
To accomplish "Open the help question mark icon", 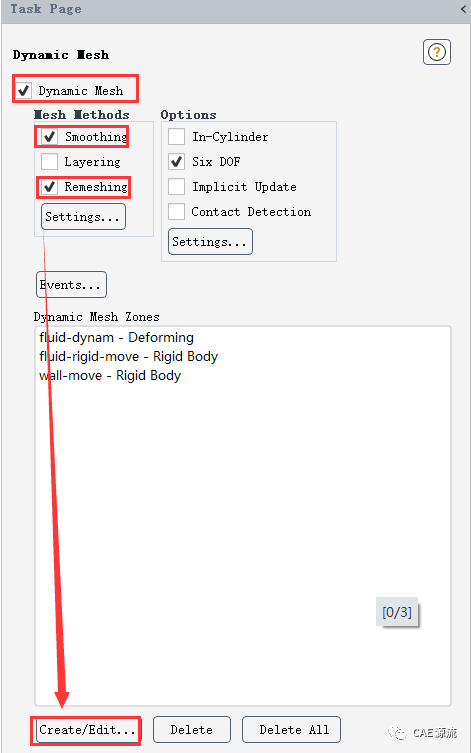I will 436,52.
